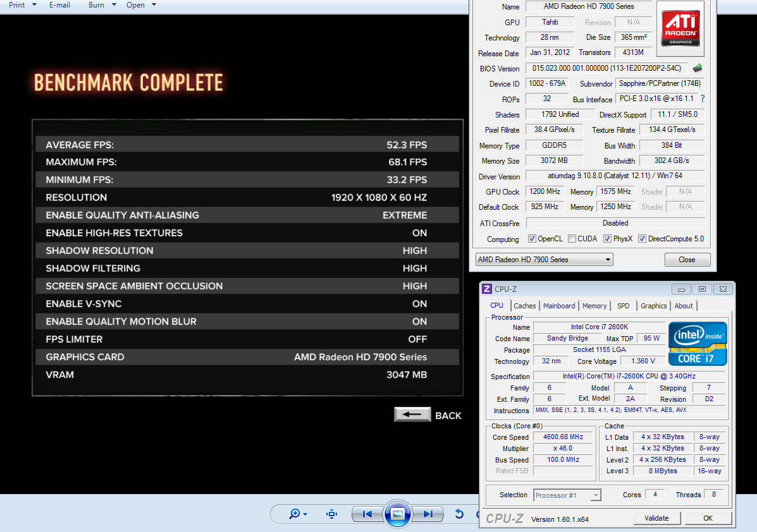Click the Core Voltage 1.360 V value

click(643, 361)
